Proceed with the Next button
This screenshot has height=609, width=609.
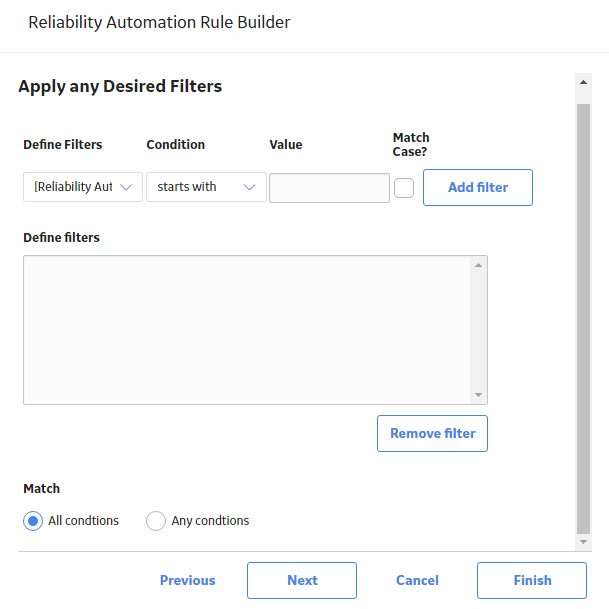coord(302,580)
